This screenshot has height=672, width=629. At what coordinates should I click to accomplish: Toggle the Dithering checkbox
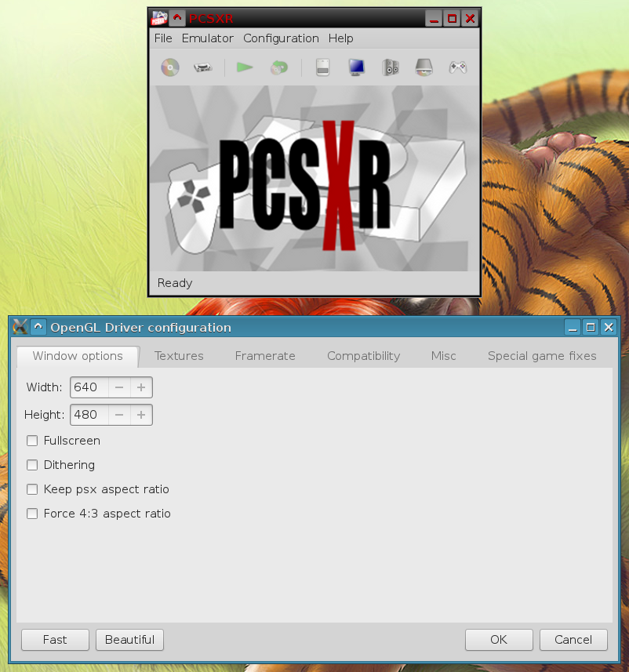click(32, 465)
